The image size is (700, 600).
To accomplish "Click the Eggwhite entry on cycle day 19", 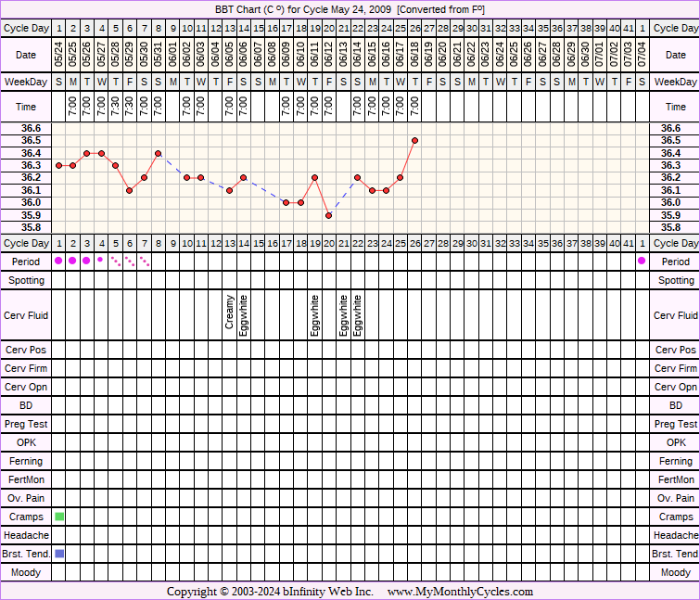I will [x=315, y=313].
